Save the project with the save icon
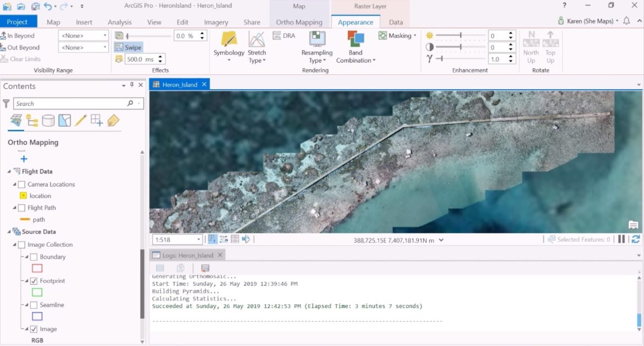The width and height of the screenshot is (644, 346). (35, 6)
